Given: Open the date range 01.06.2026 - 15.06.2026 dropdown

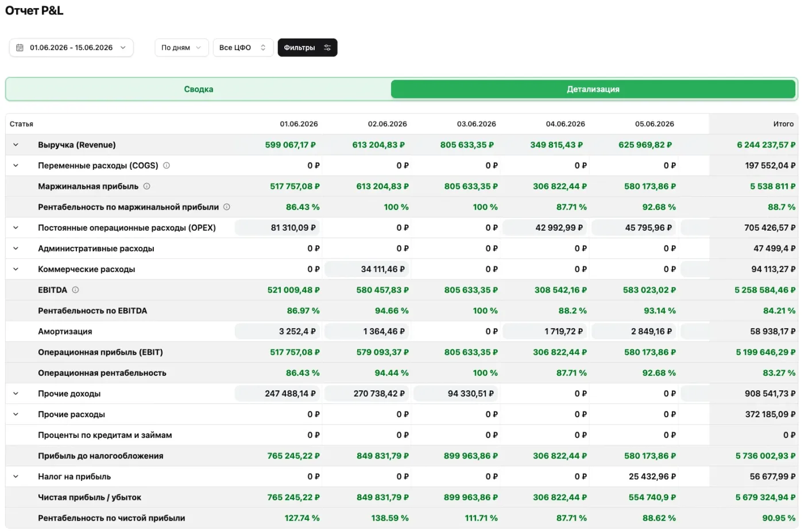Looking at the screenshot, I should click(x=71, y=48).
